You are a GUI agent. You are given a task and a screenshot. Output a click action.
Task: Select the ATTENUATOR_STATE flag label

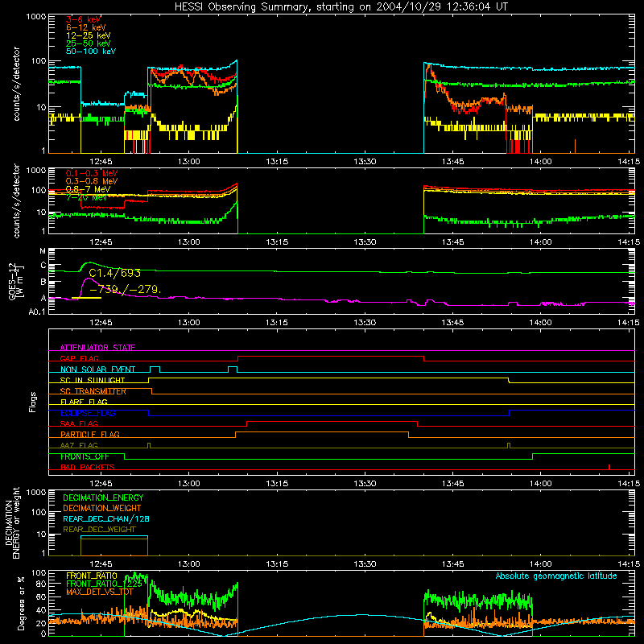(x=97, y=348)
